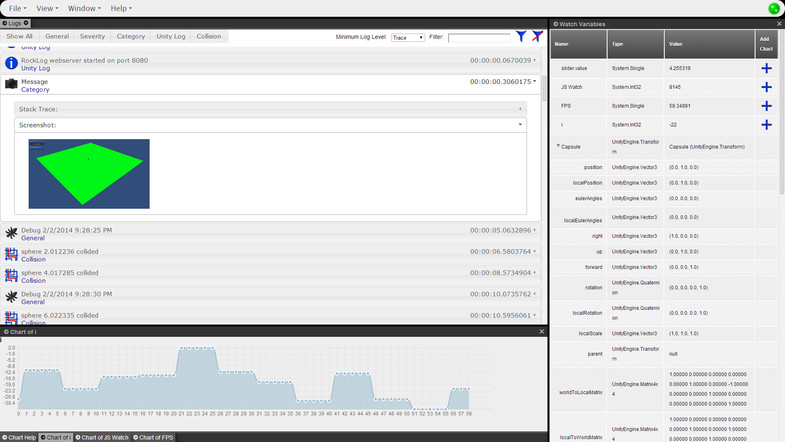Click the Logs panel vertical scrollbar

545,88
